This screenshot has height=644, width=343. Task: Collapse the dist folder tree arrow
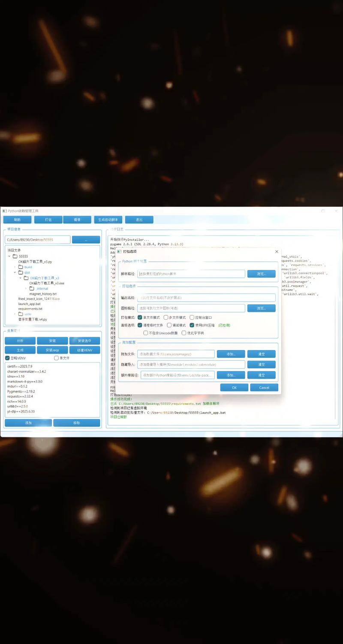(15, 272)
